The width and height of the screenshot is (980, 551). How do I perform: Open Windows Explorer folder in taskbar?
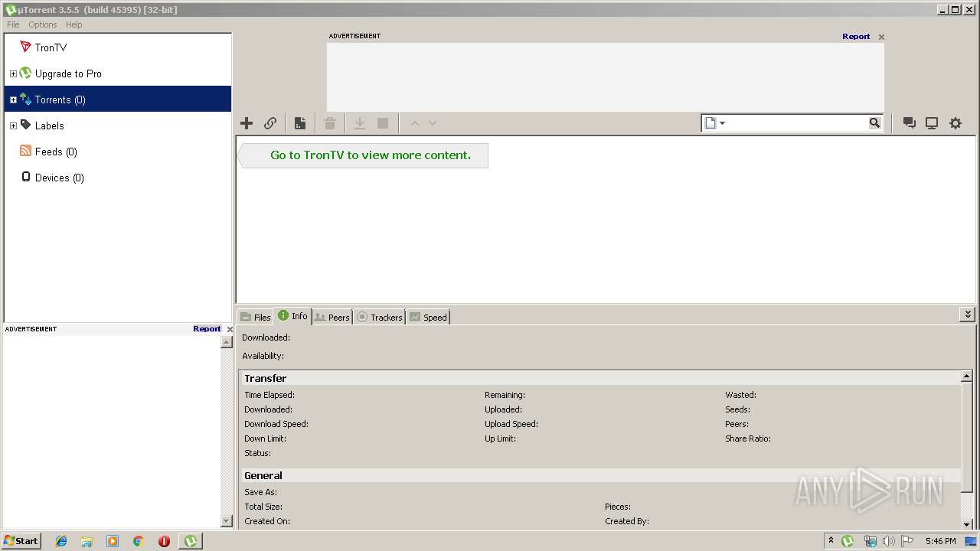(87, 541)
